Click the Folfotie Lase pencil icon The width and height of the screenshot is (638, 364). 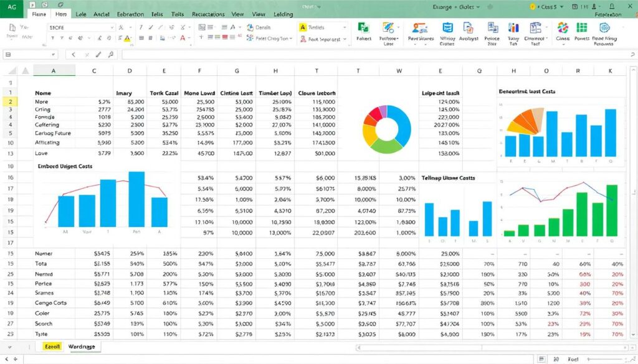tap(388, 27)
